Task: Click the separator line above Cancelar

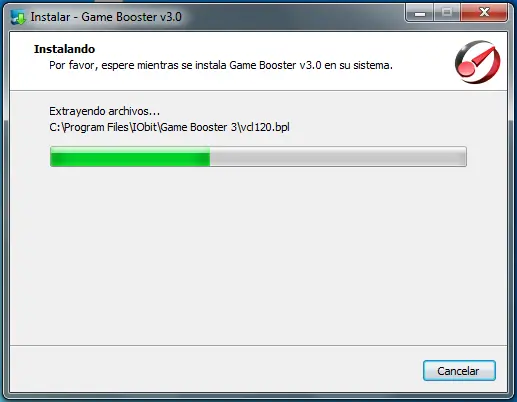Action: pos(258,345)
